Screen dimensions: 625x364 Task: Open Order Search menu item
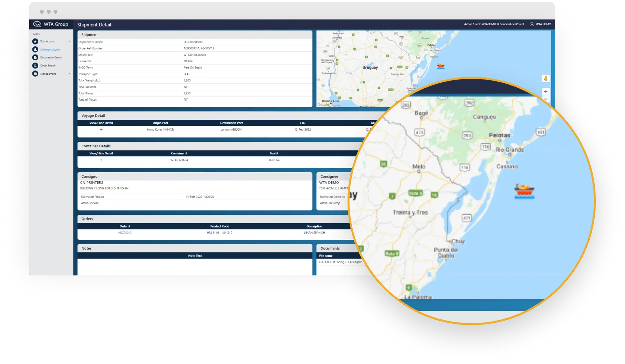48,66
